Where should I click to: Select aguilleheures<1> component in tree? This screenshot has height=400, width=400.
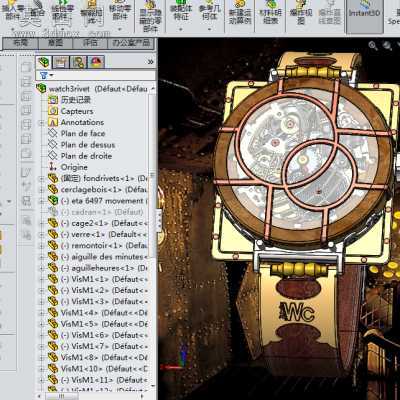click(104, 268)
